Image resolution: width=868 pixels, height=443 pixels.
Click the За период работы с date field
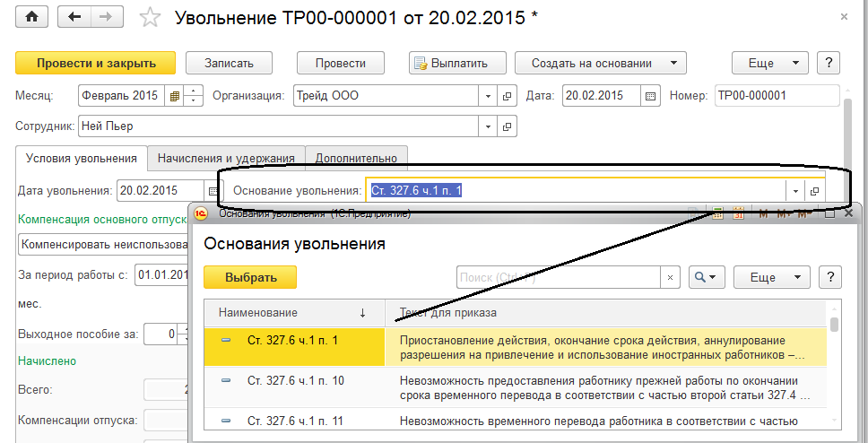pyautogui.click(x=161, y=274)
